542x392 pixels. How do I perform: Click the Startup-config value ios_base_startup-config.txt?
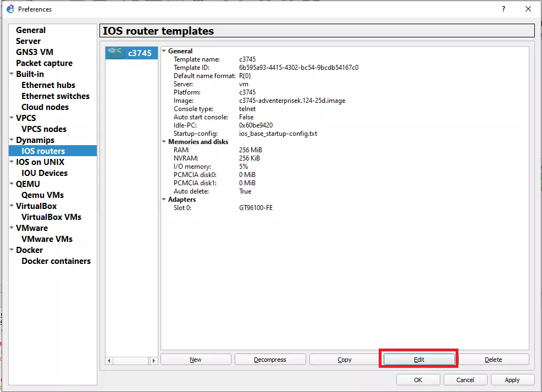[x=278, y=134]
